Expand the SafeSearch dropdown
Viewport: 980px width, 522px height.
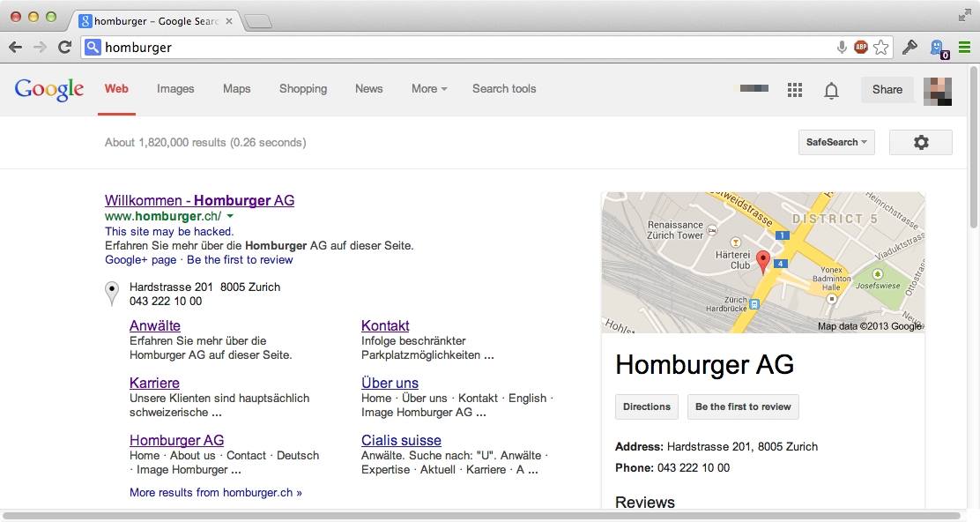click(836, 142)
